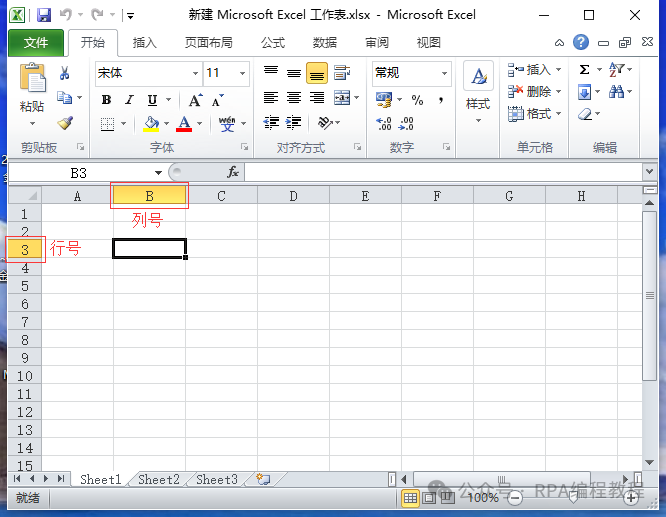Switch to the 插入 Insert tab

(144, 42)
